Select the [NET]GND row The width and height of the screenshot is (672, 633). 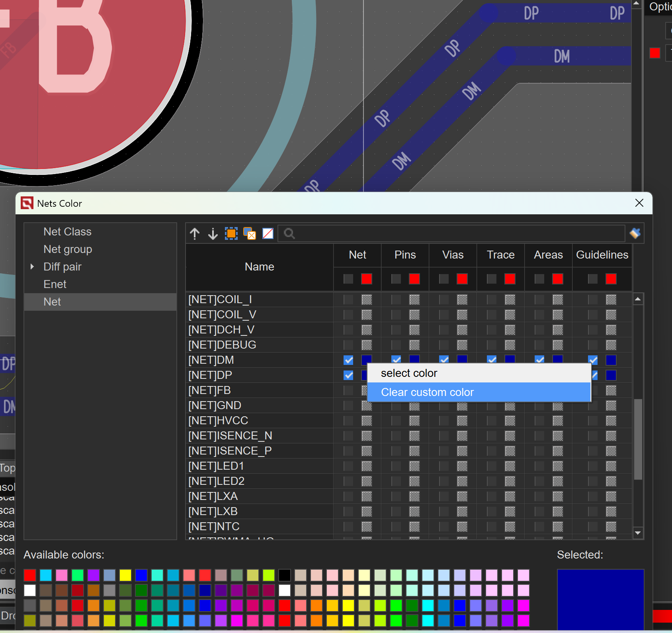[x=215, y=406]
